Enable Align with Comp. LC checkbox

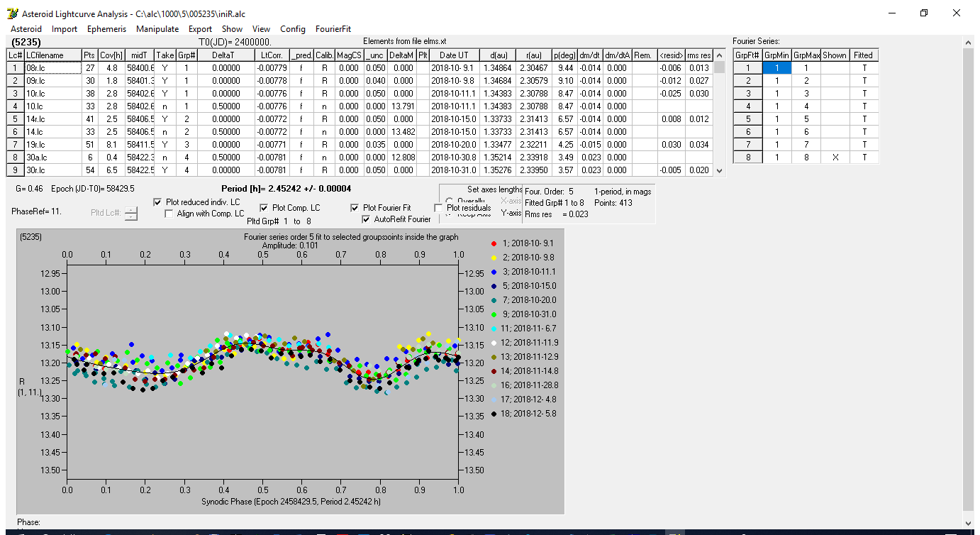[x=169, y=214]
